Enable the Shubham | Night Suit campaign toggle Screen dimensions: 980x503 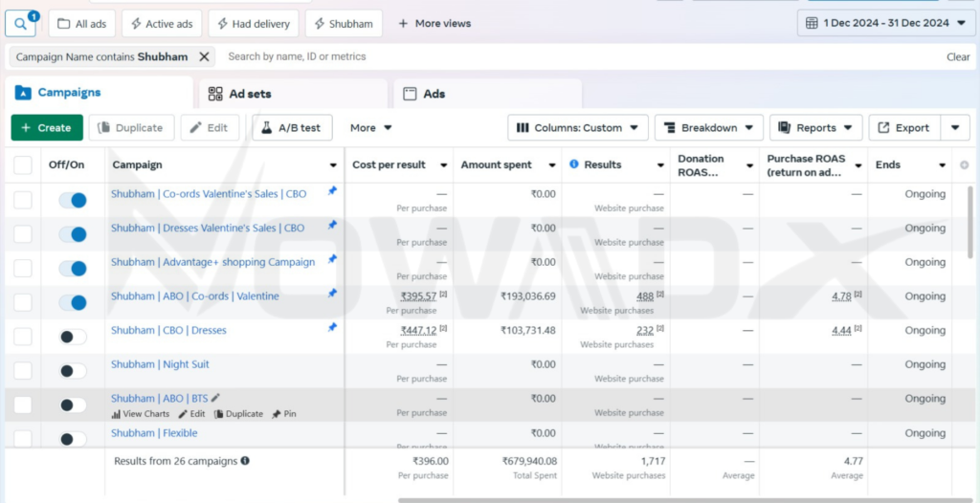click(73, 371)
